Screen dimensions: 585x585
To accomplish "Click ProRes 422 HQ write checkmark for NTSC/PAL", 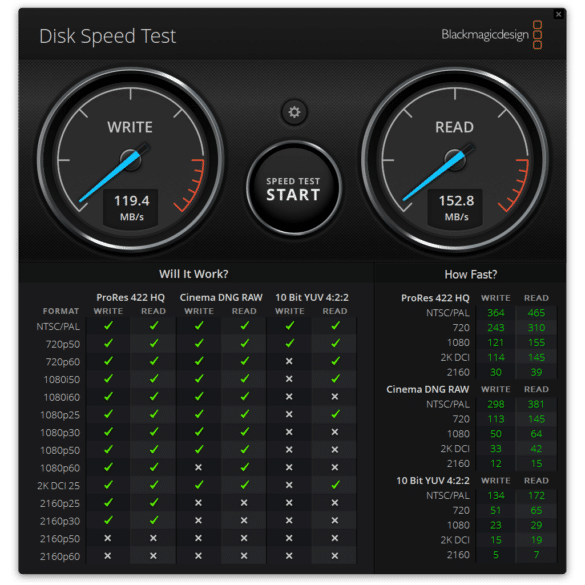I will pyautogui.click(x=109, y=326).
